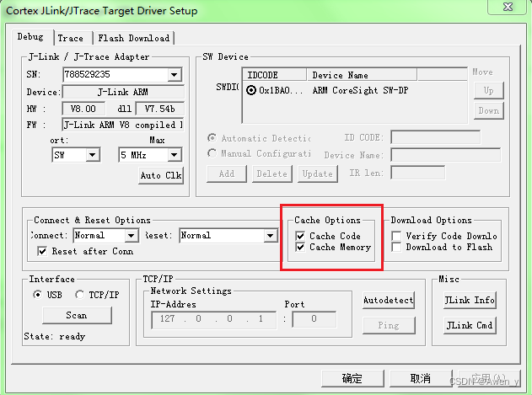This screenshot has width=532, height=395.
Task: Click the Scan button
Action: click(x=77, y=315)
